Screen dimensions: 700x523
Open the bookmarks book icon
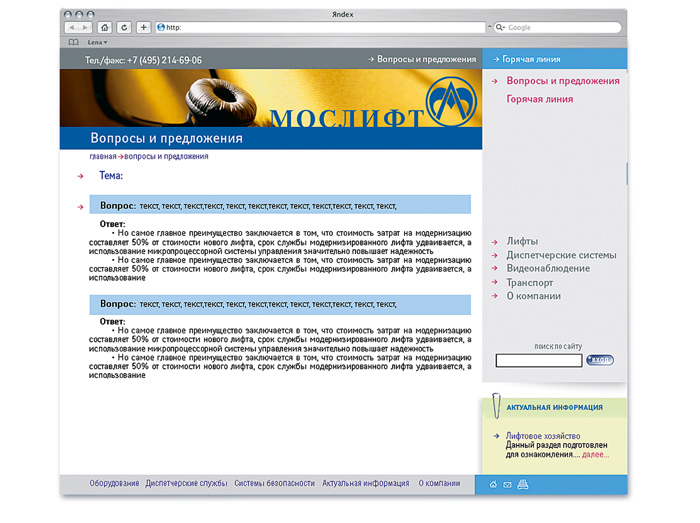point(74,42)
